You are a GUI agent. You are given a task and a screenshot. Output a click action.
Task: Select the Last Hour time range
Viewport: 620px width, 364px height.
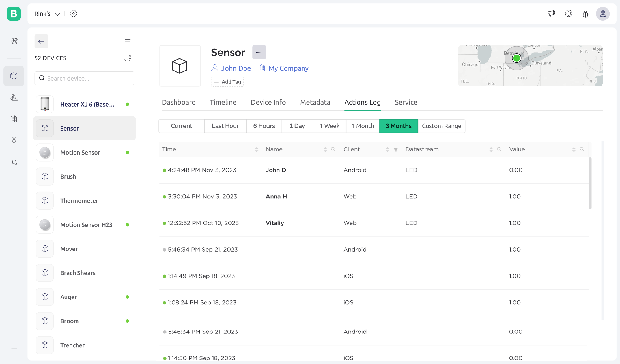pyautogui.click(x=225, y=126)
